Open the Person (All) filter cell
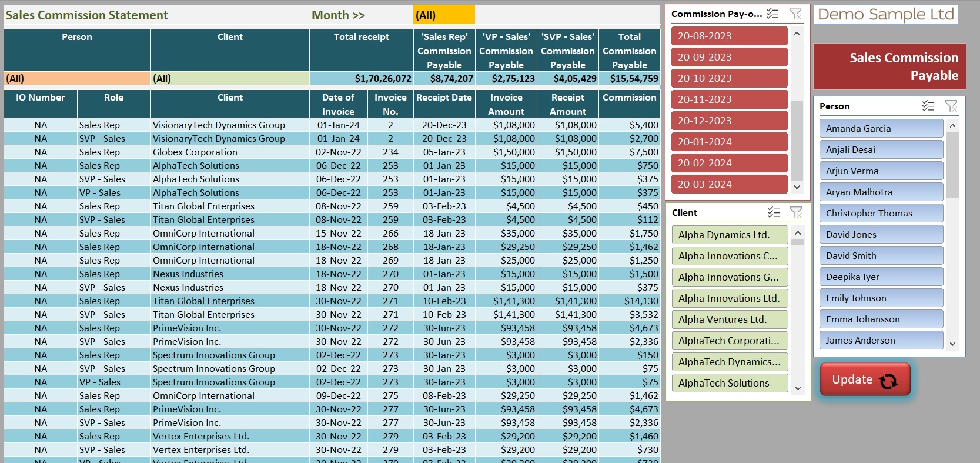980x463 pixels. click(76, 78)
